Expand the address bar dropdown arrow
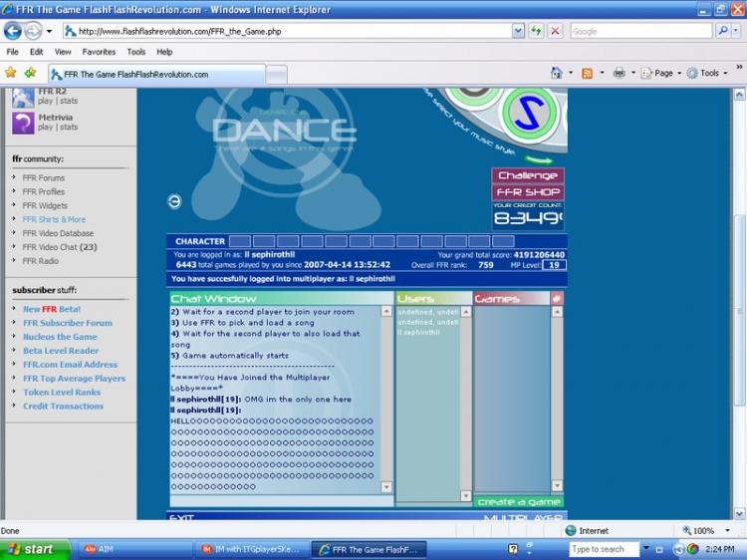Image resolution: width=747 pixels, height=560 pixels. click(518, 31)
